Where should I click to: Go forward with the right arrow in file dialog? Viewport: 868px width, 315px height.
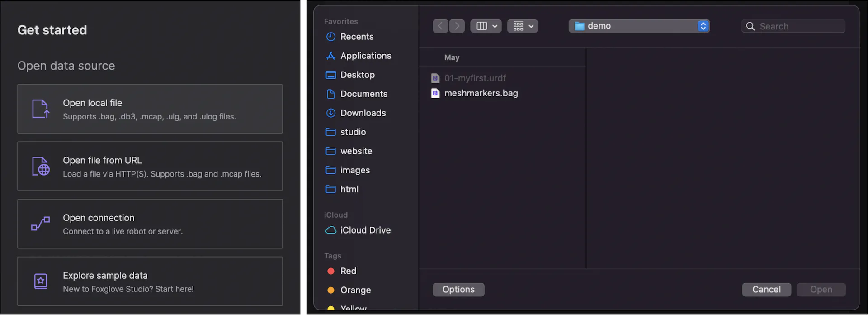(457, 26)
